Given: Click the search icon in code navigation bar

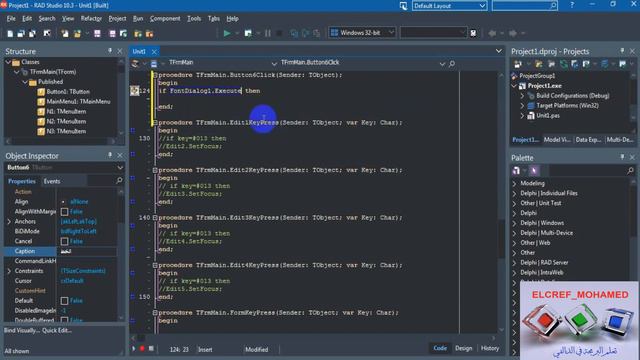Looking at the screenshot, I should [x=452, y=64].
